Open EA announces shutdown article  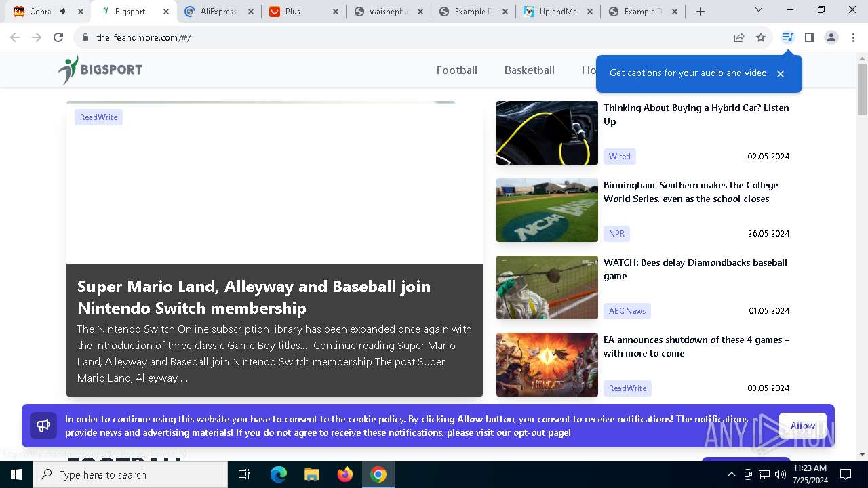point(696,346)
